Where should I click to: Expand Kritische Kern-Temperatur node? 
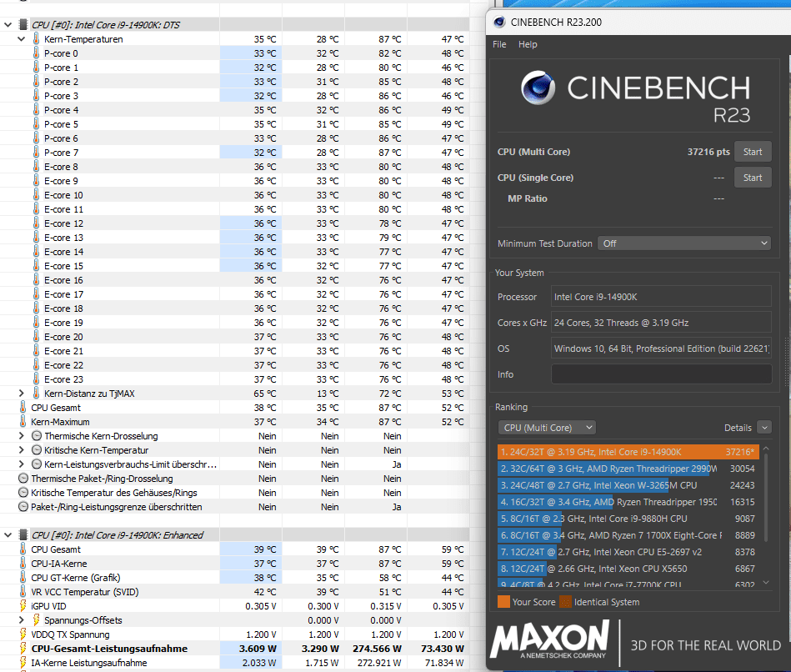click(x=21, y=450)
